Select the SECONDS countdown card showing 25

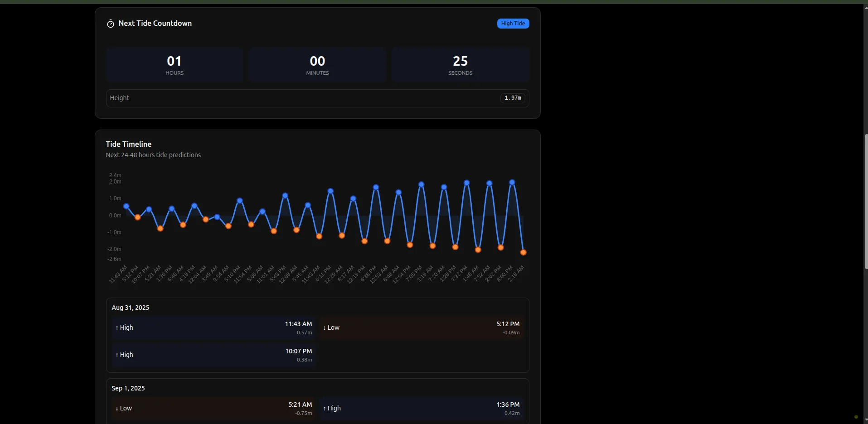tap(460, 64)
